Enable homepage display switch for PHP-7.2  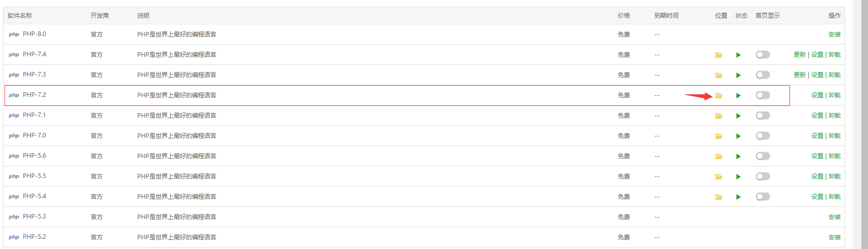coord(763,95)
